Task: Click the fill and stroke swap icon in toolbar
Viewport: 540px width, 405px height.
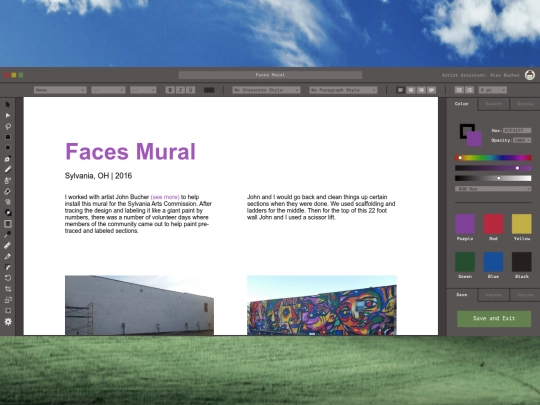Action: pyautogui.click(x=8, y=213)
